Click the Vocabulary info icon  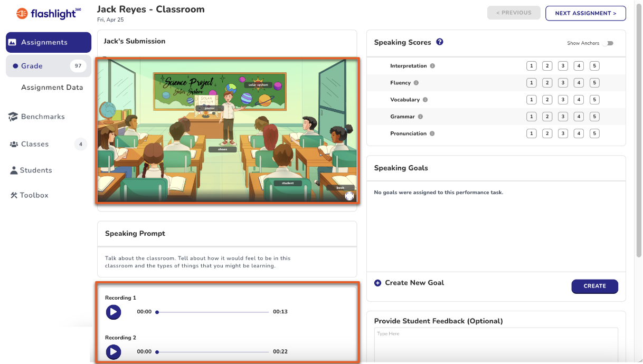tap(425, 100)
